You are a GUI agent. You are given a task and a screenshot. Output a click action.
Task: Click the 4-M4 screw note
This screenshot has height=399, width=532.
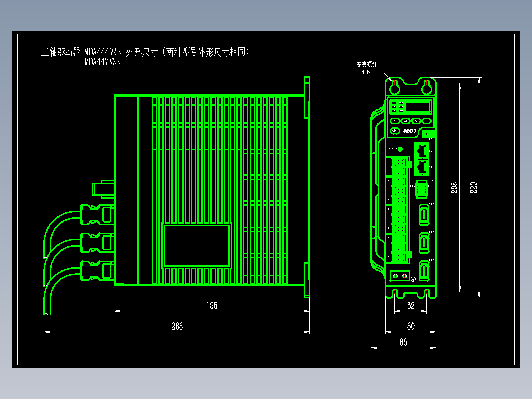[x=366, y=72]
